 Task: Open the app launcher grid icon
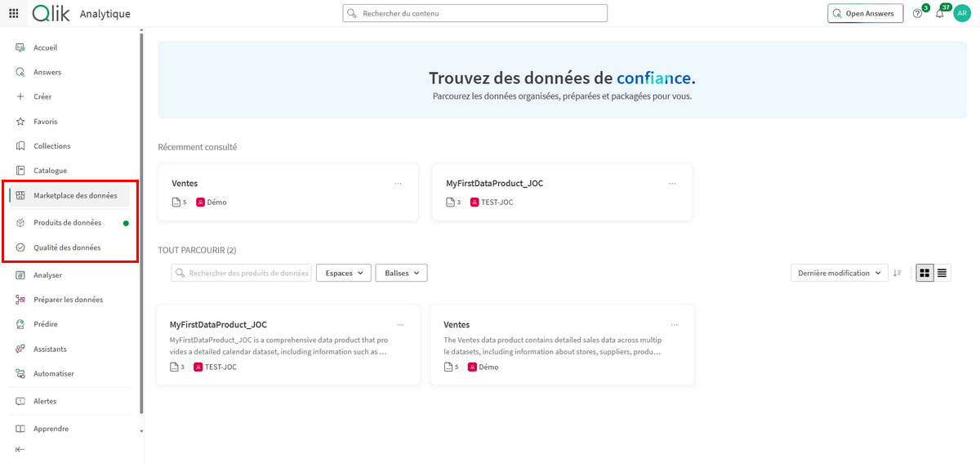[x=14, y=14]
